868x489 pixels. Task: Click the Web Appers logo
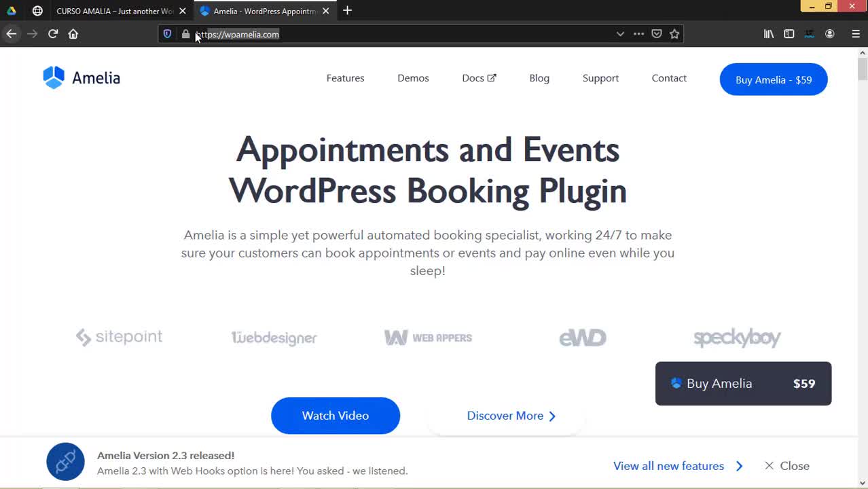pos(428,338)
